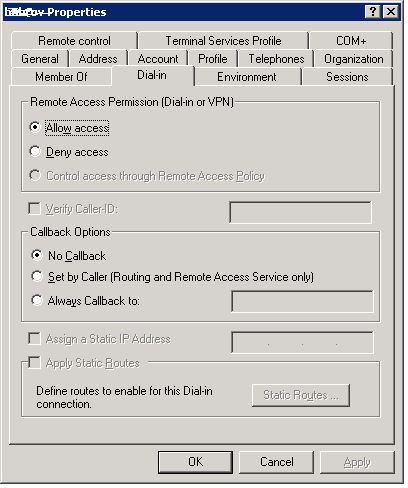The width and height of the screenshot is (408, 488).
Task: Select the Allow access radio button
Action: 35,127
